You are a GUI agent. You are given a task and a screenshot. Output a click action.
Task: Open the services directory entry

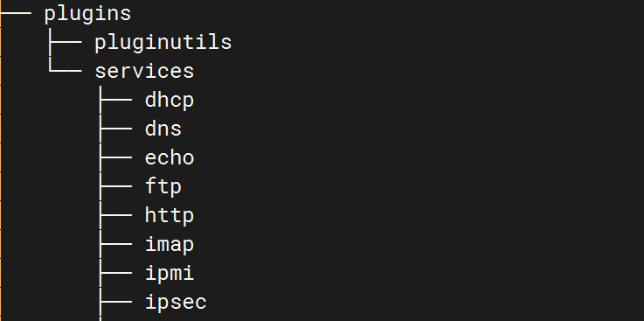click(144, 71)
